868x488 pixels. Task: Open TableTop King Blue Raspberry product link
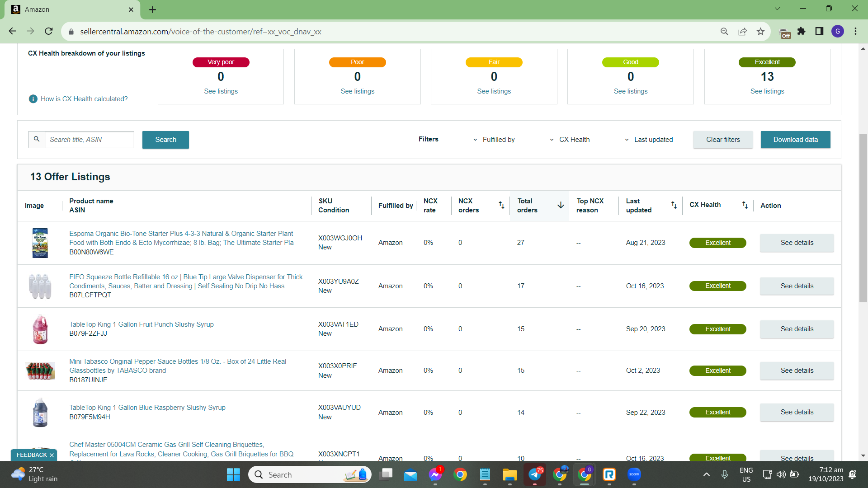147,408
